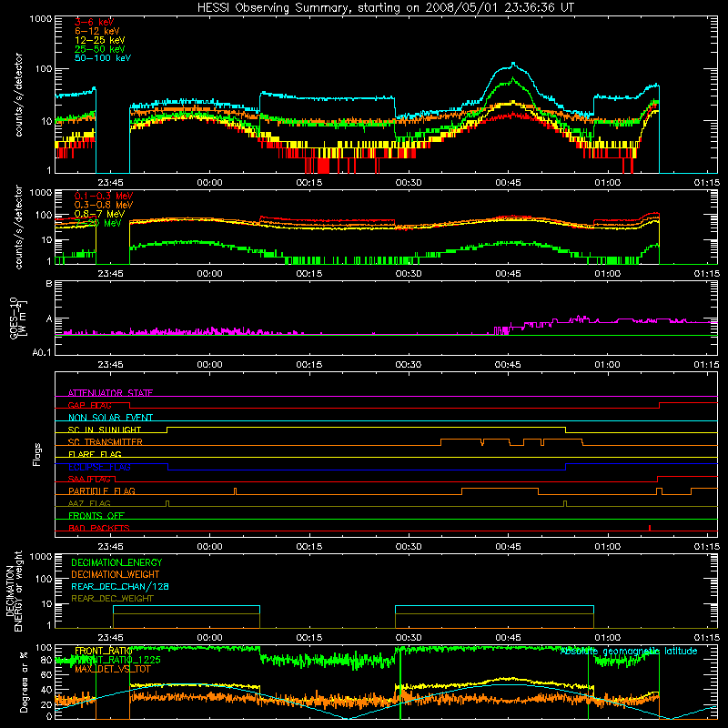Click the ECLIPSE_FLAG label

pyautogui.click(x=99, y=467)
